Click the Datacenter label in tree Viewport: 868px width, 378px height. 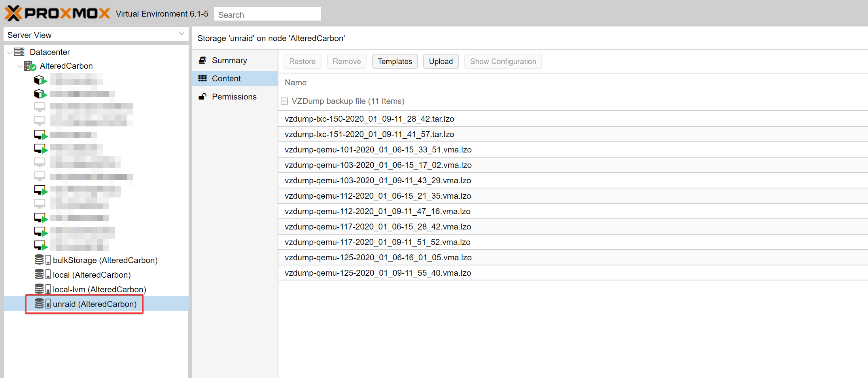[x=50, y=52]
